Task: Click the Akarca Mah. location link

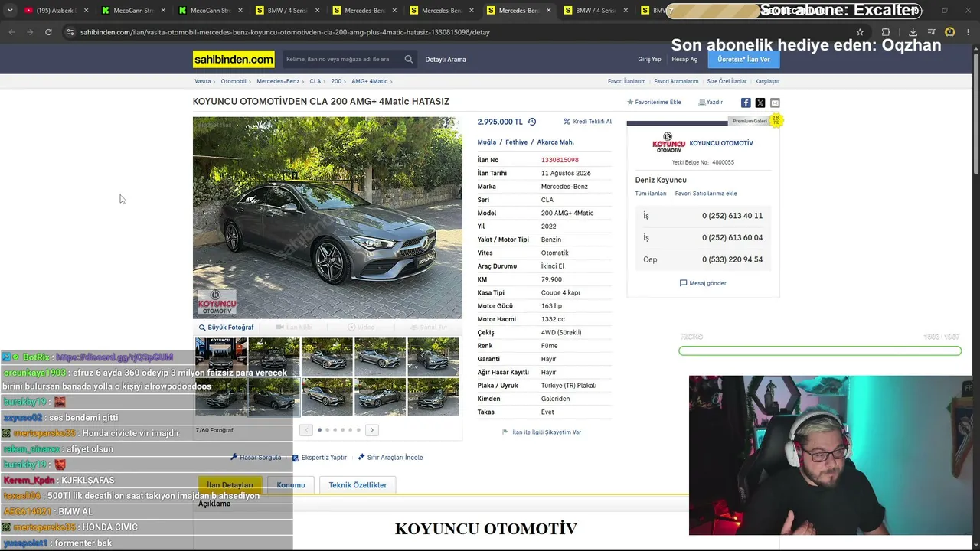Action: 555,142
